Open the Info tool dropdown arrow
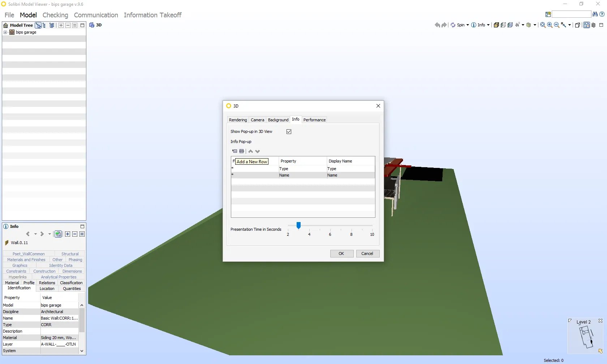This screenshot has height=364, width=607. 488,25
